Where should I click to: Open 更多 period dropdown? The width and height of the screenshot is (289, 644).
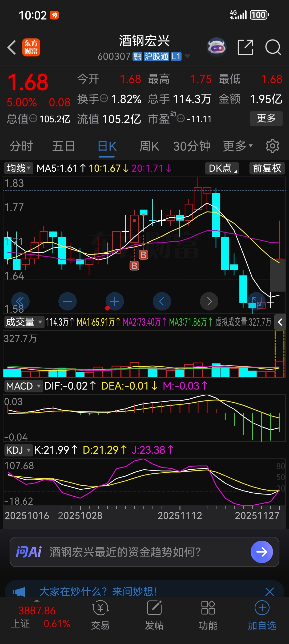coord(238,146)
